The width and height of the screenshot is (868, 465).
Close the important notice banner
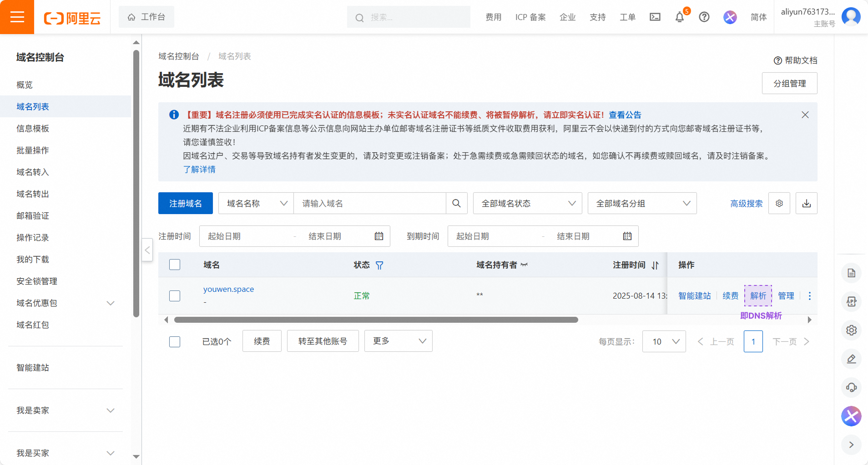(x=805, y=115)
